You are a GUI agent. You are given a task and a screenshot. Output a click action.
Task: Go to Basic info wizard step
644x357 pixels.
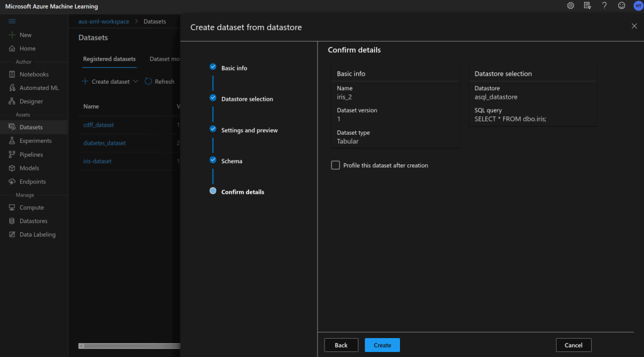[x=234, y=68]
